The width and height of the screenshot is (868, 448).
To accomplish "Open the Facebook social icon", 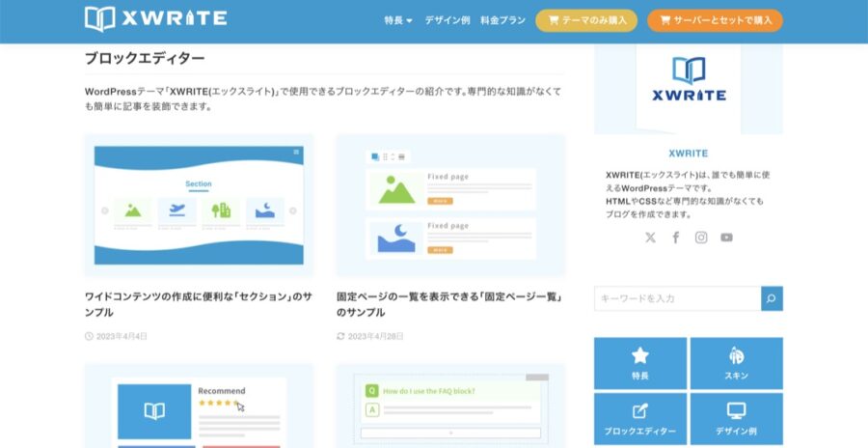I will tap(676, 238).
